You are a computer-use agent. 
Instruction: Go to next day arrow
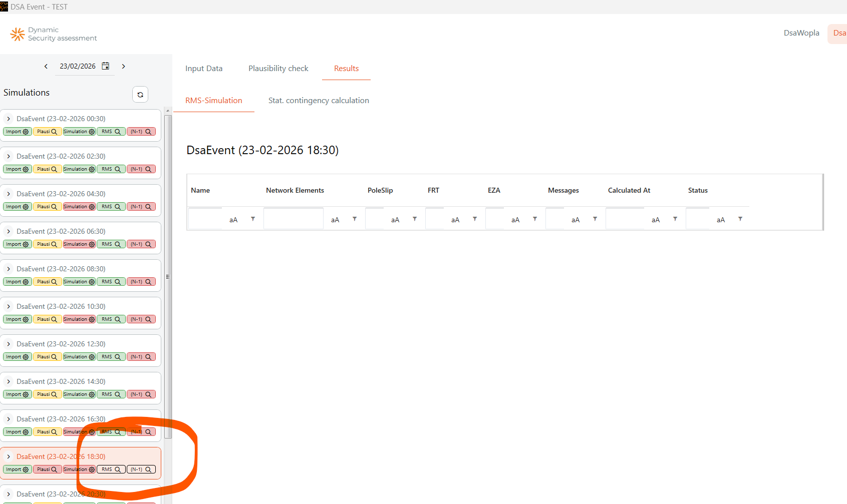click(x=123, y=66)
